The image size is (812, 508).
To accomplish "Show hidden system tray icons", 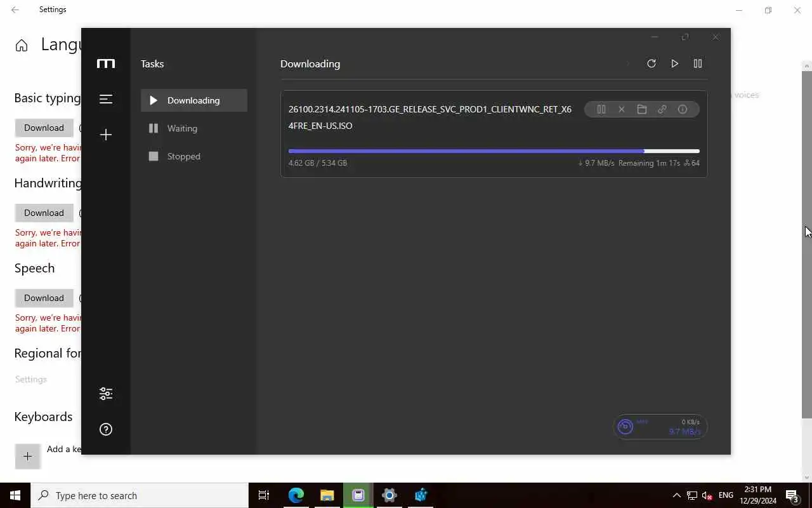I will click(x=676, y=495).
